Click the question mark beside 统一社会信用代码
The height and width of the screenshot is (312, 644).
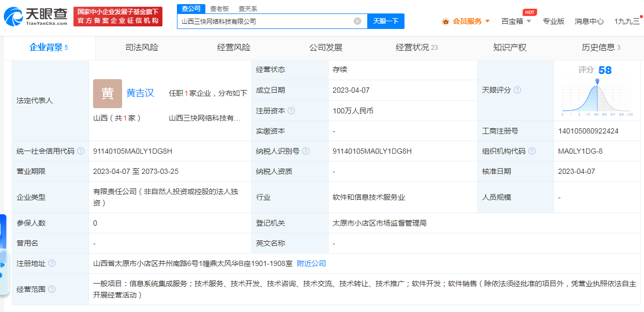[x=81, y=151]
